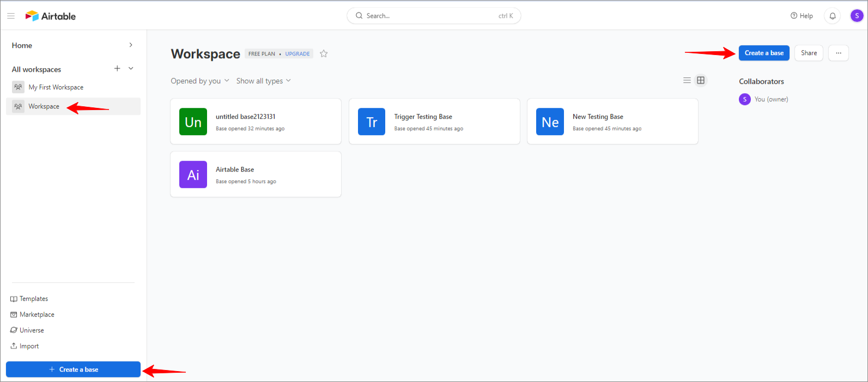Switch to grid view
This screenshot has width=868, height=382.
click(701, 80)
